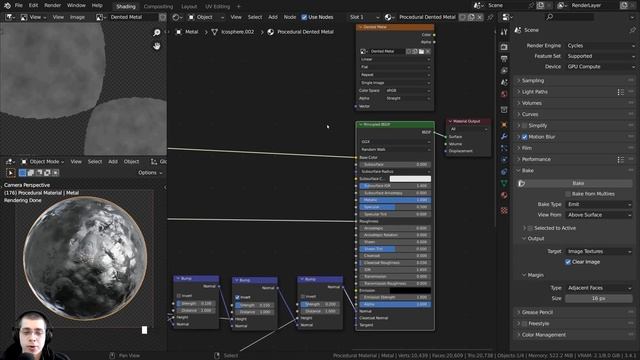Open the View From dropdown
This screenshot has height=360, width=640.
[599, 215]
